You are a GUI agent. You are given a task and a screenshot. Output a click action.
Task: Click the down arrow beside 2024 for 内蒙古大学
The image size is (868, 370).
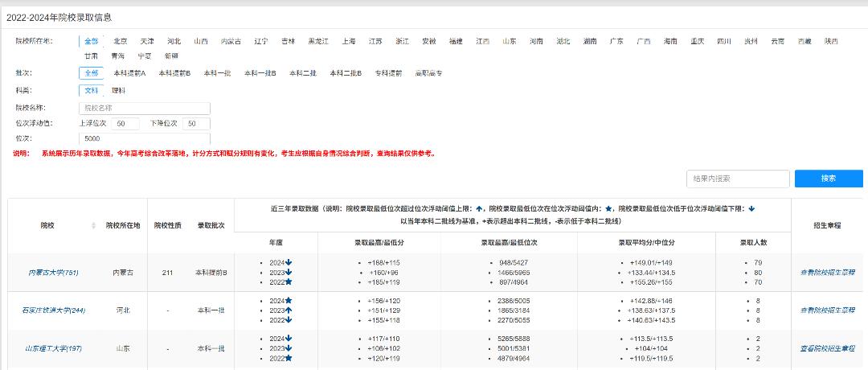click(x=289, y=263)
